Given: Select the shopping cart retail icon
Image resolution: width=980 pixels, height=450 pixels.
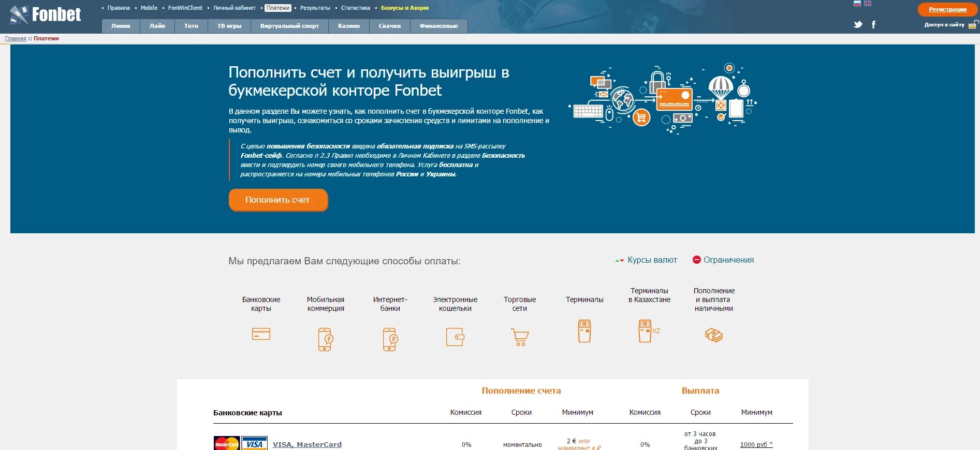Looking at the screenshot, I should point(520,337).
